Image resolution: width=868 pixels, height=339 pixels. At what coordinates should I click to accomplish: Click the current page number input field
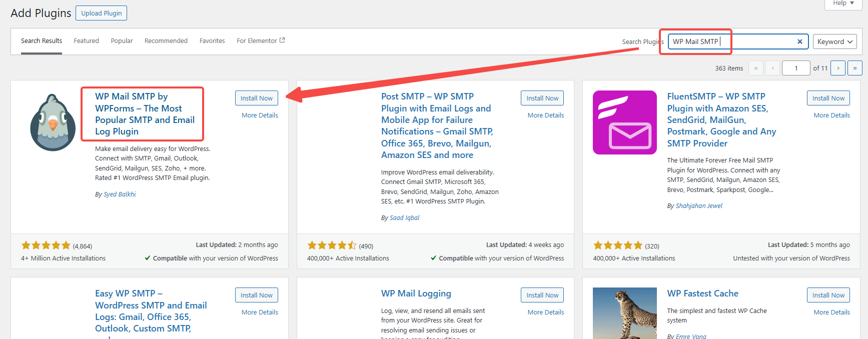[795, 68]
